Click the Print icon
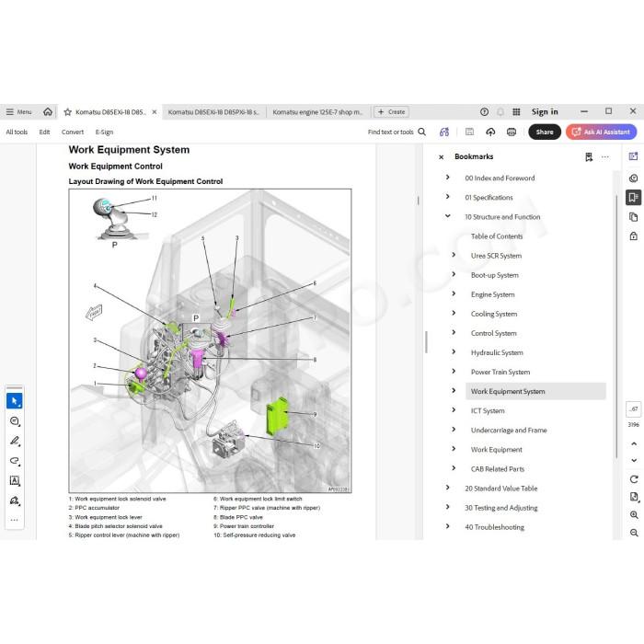Viewport: 644px width, 644px height. coord(512,132)
